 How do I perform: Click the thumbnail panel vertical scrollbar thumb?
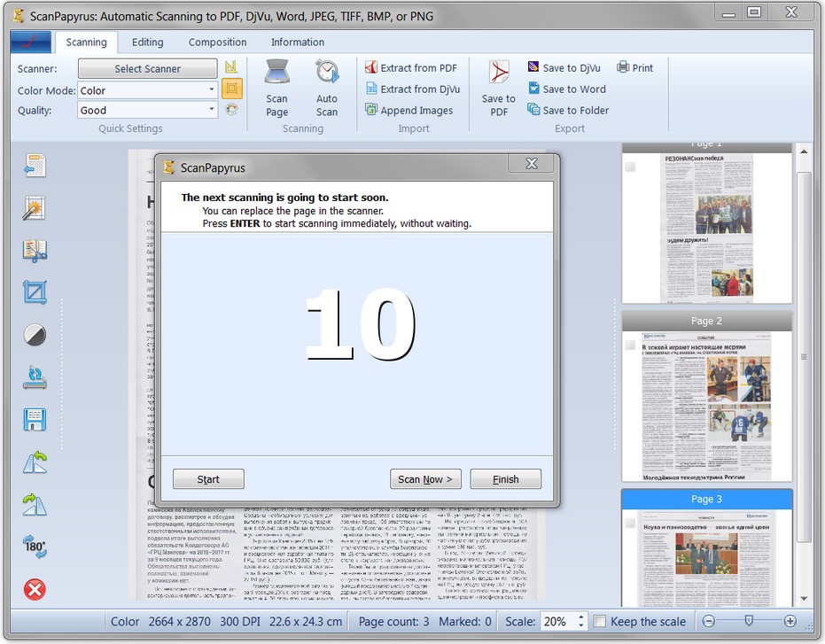(804, 357)
